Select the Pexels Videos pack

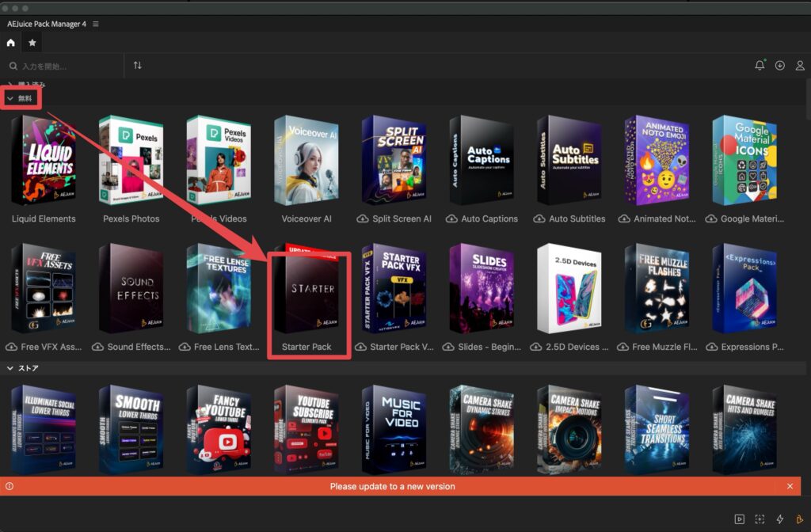pyautogui.click(x=219, y=160)
